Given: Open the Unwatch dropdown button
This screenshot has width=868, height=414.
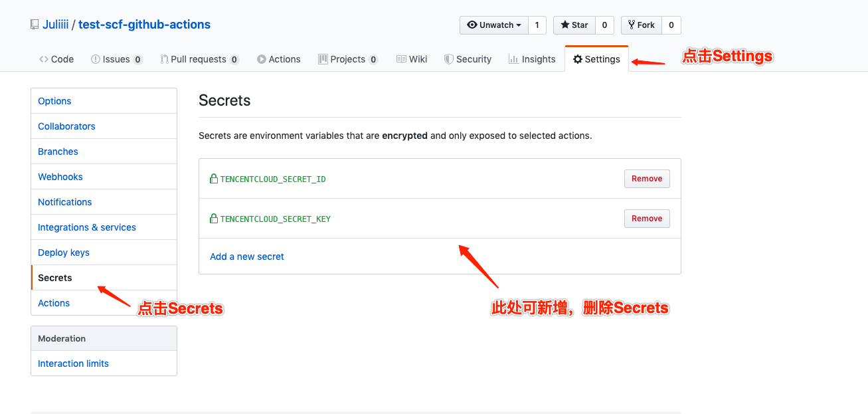Looking at the screenshot, I should pos(494,25).
